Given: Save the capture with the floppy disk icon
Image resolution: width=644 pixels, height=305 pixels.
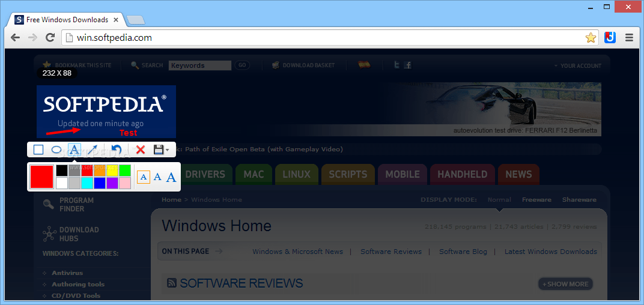Looking at the screenshot, I should [159, 149].
